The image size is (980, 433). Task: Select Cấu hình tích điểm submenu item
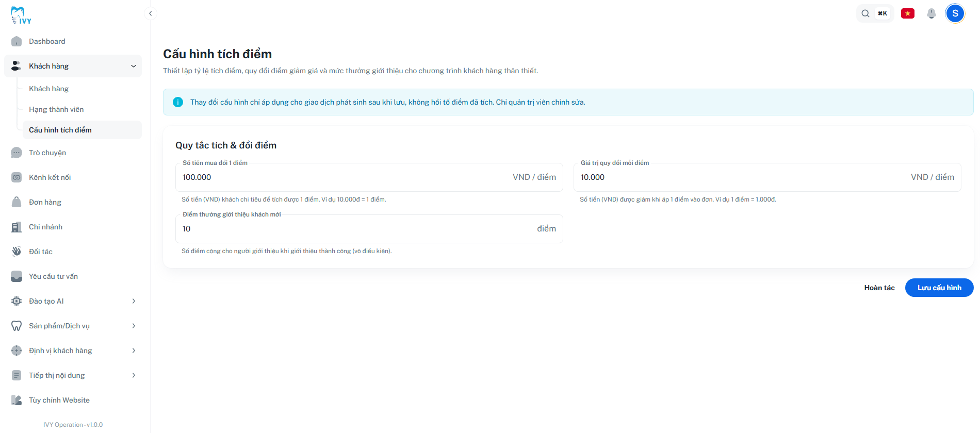coord(82,130)
